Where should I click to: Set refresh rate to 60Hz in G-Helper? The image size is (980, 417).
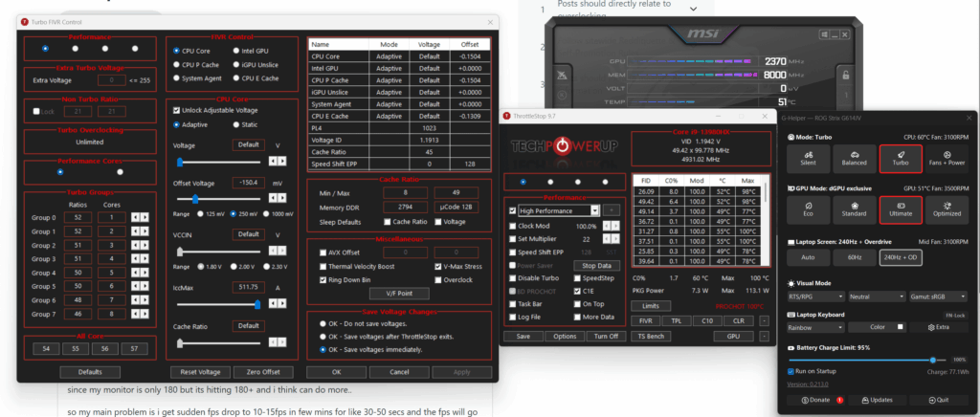855,257
